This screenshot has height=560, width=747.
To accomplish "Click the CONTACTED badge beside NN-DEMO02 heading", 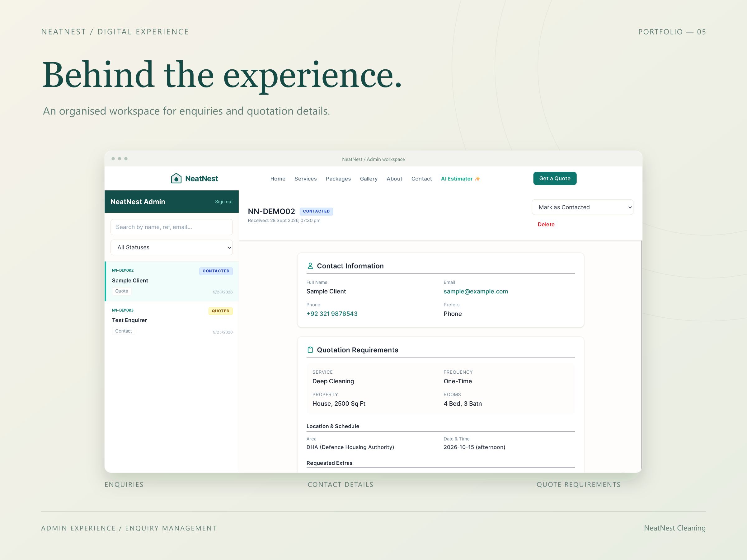I will click(x=316, y=211).
